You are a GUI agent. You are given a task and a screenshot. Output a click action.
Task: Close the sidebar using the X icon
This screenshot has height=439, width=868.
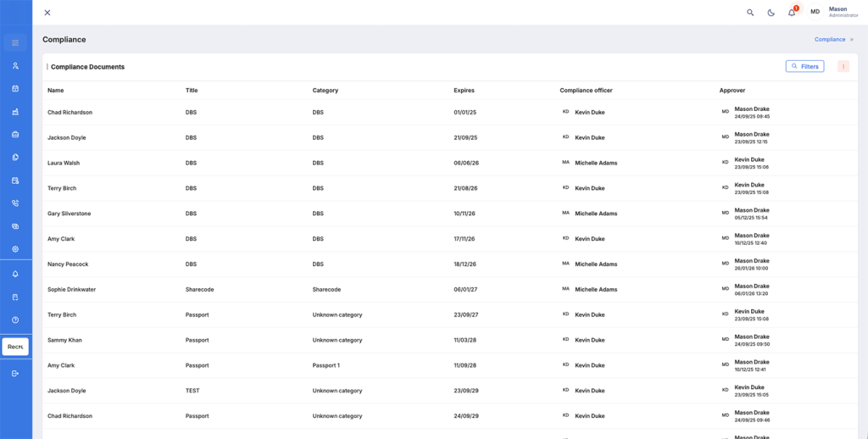(x=47, y=13)
